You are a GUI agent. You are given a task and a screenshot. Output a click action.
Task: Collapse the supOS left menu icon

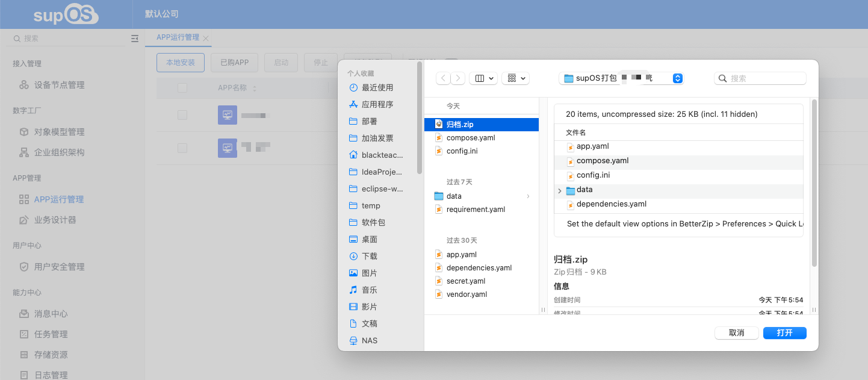tap(135, 39)
